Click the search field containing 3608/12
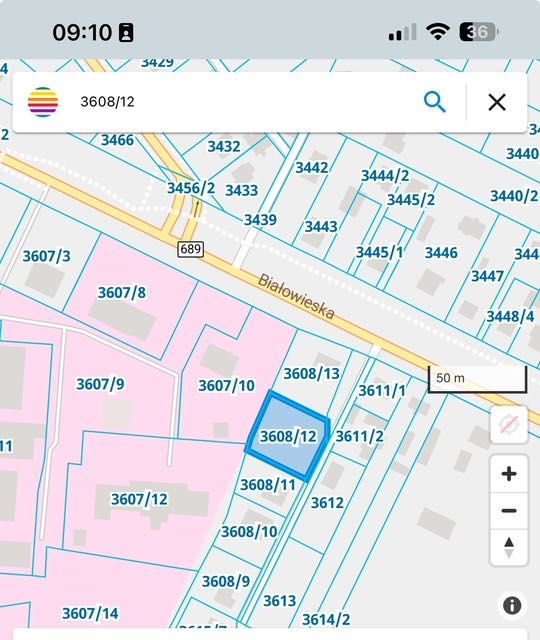 tap(245, 102)
